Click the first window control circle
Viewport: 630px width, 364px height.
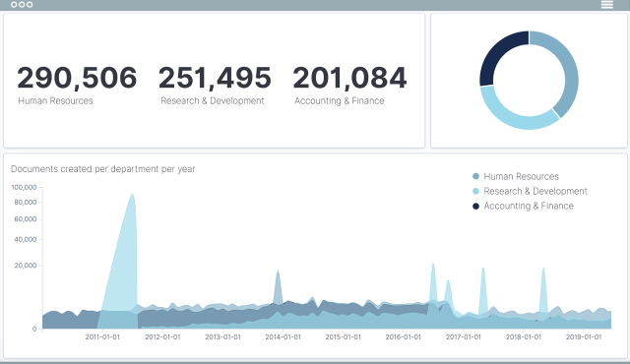click(x=14, y=4)
